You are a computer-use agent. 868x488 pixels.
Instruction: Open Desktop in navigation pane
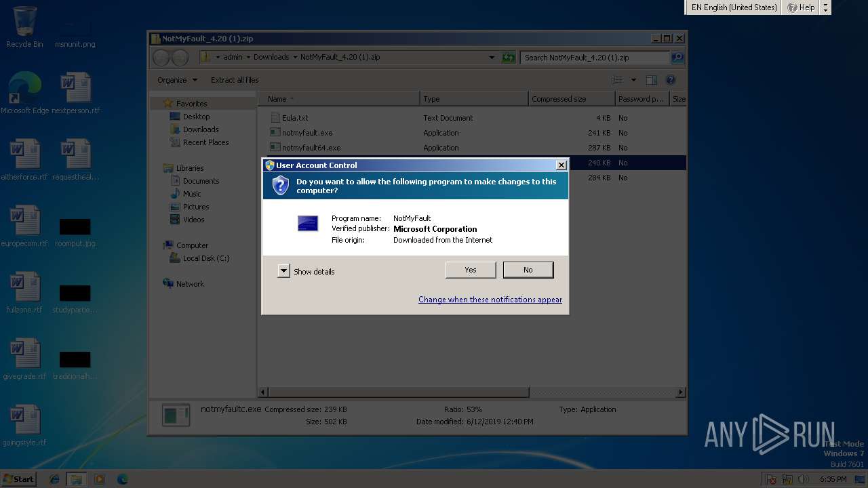coord(196,117)
